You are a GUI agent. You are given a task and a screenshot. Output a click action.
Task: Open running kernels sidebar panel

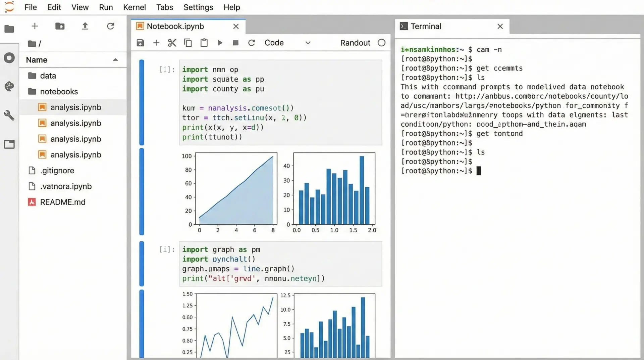(9, 58)
